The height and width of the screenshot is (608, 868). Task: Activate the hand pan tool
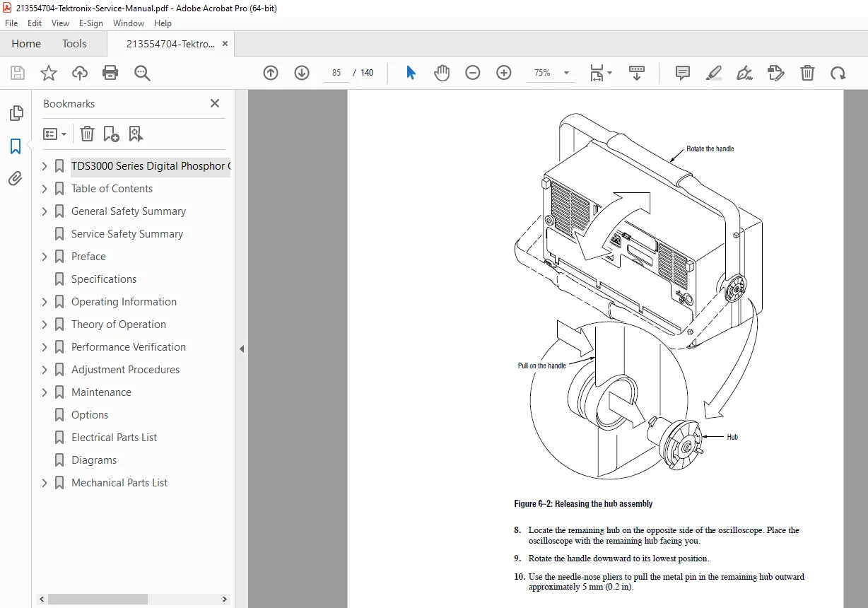pyautogui.click(x=442, y=73)
